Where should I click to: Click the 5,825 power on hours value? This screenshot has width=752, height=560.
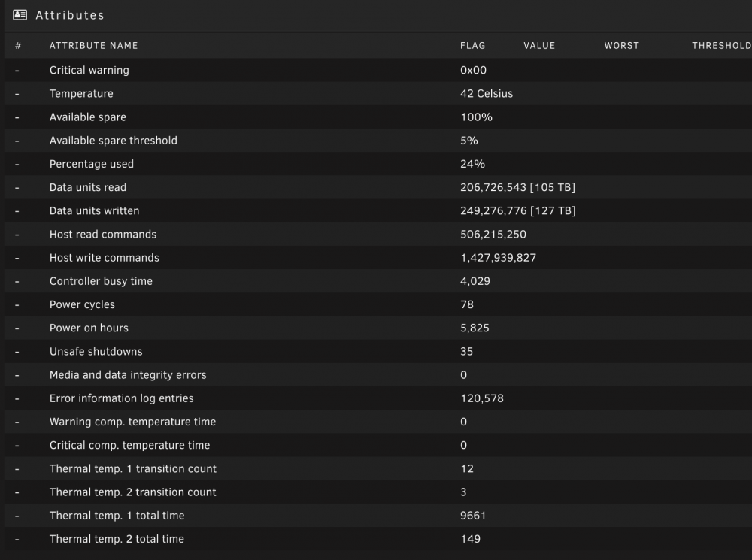coord(475,328)
